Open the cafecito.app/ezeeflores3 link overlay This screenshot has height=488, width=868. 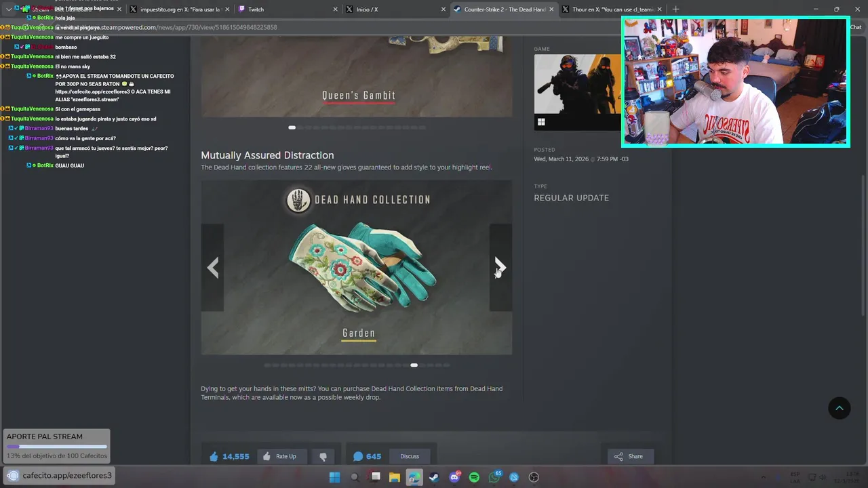60,475
